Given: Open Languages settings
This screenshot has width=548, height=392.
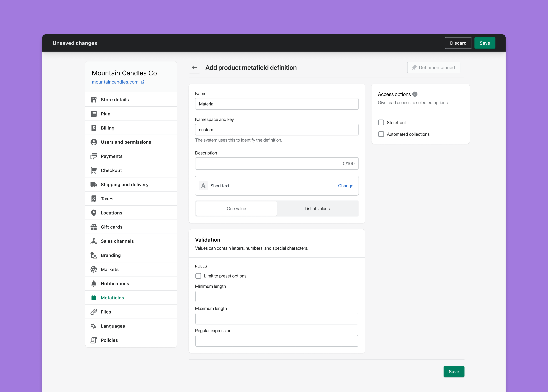Looking at the screenshot, I should (x=131, y=326).
